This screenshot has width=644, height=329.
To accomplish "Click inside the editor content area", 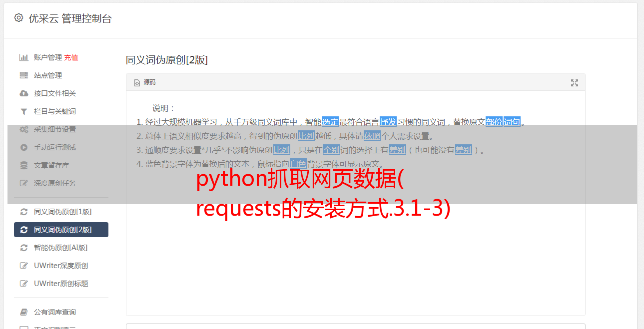I will point(355,240).
